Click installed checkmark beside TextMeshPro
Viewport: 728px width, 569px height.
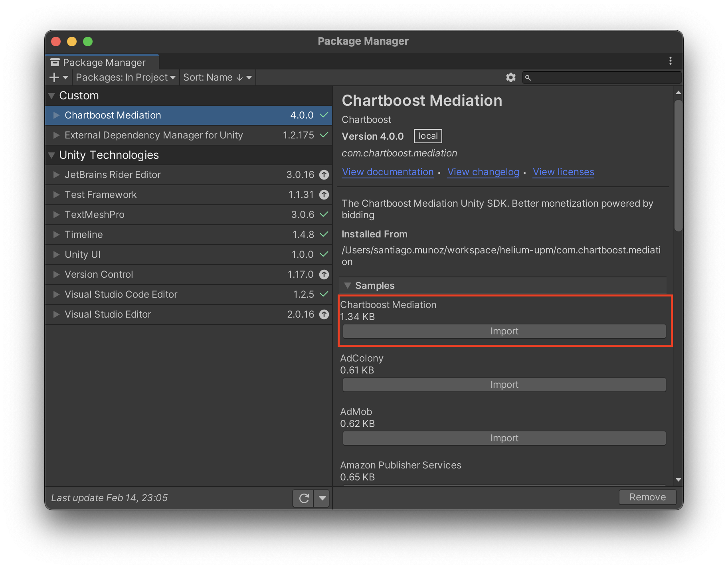pyautogui.click(x=324, y=215)
